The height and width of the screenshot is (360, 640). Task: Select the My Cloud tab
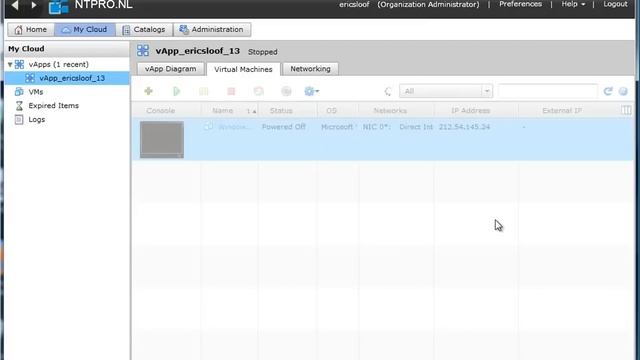[84, 29]
